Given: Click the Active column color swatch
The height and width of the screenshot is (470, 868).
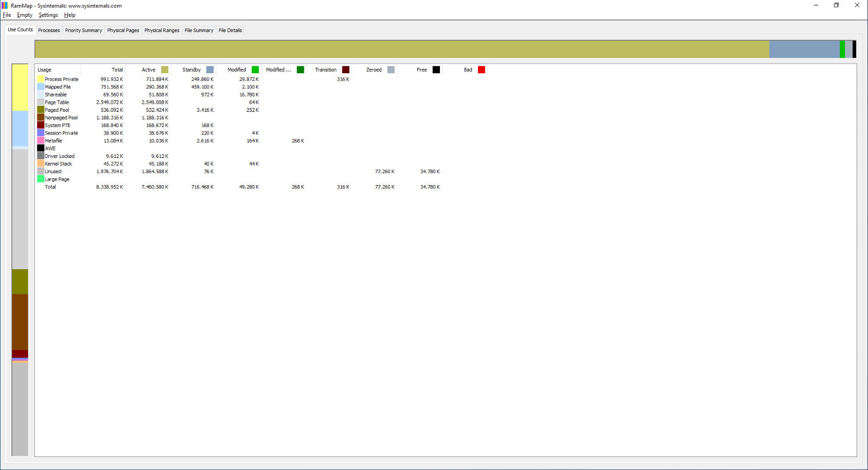Looking at the screenshot, I should click(164, 69).
